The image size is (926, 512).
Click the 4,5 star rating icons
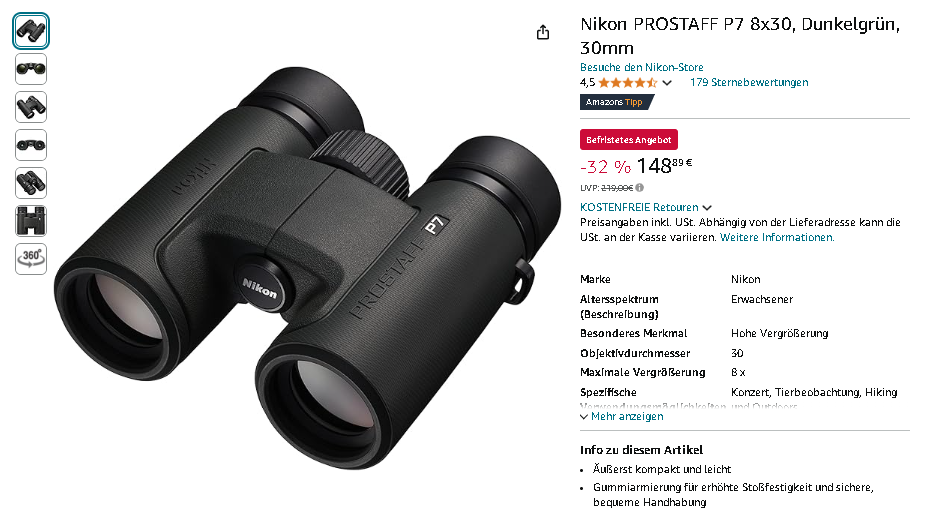click(627, 83)
